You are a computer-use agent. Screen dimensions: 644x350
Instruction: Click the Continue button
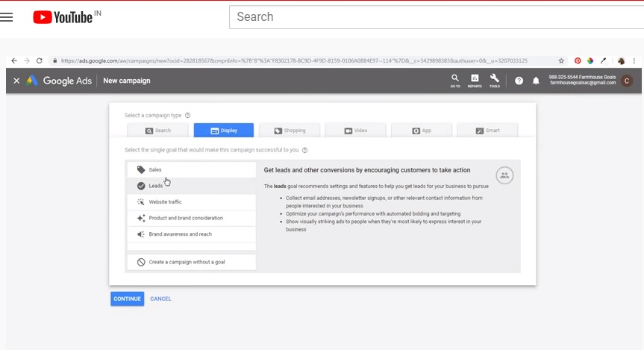(127, 299)
